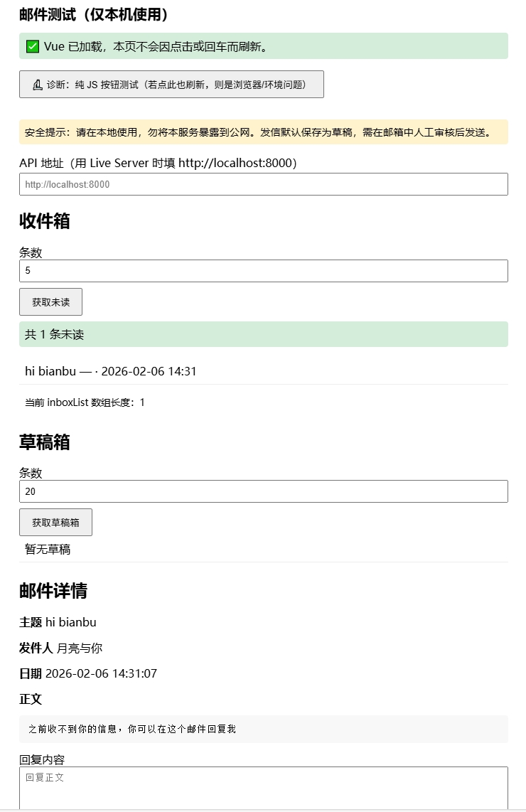Viewport: 526px width, 812px height.
Task: Click the flask icon on the 诊断 button
Action: [x=38, y=85]
